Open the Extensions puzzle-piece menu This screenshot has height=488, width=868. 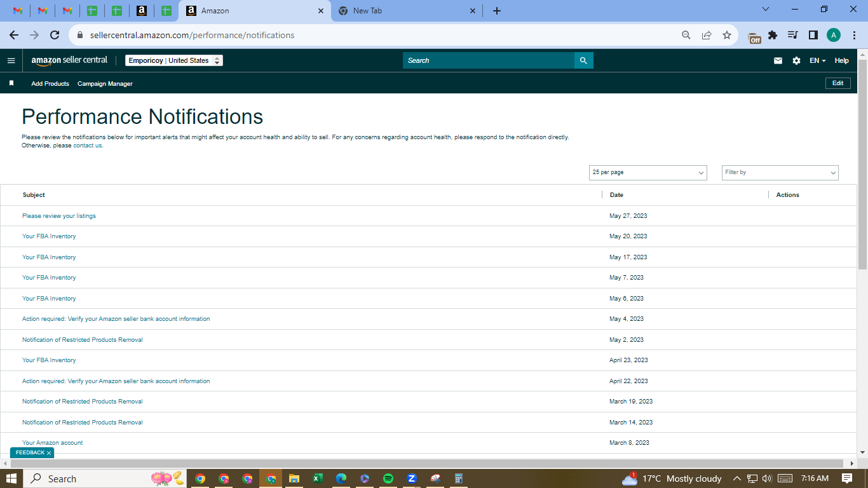[773, 35]
